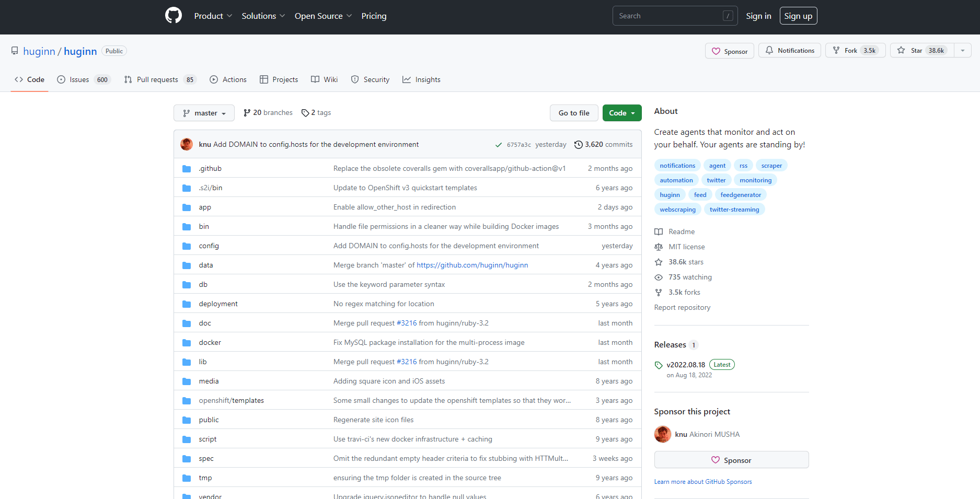
Task: Click the green checkmark on commit 6757a3c
Action: point(498,144)
